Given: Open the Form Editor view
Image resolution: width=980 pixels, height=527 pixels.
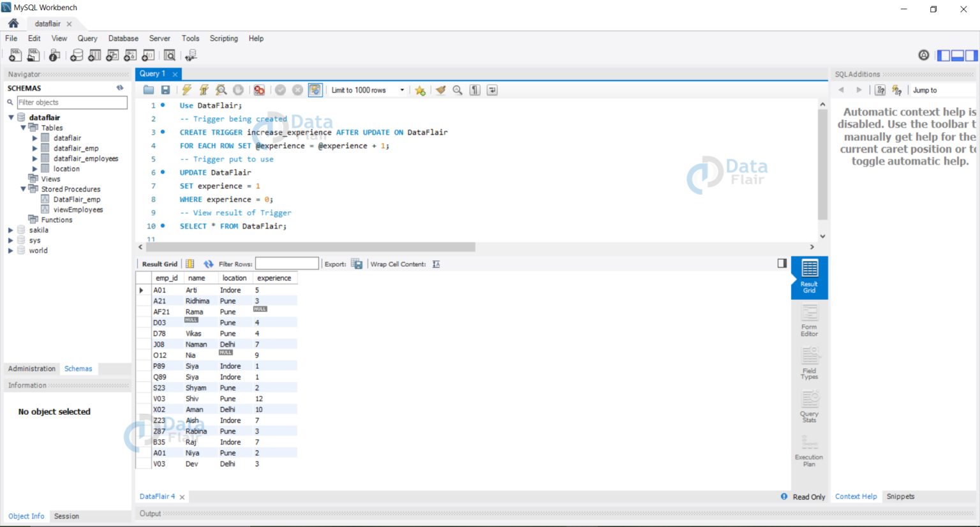Looking at the screenshot, I should [x=809, y=321].
